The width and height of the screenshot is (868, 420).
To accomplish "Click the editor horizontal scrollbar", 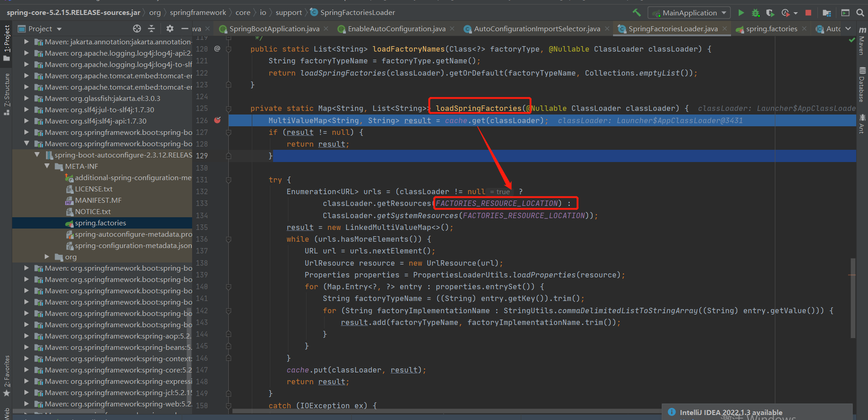I will click(447, 411).
